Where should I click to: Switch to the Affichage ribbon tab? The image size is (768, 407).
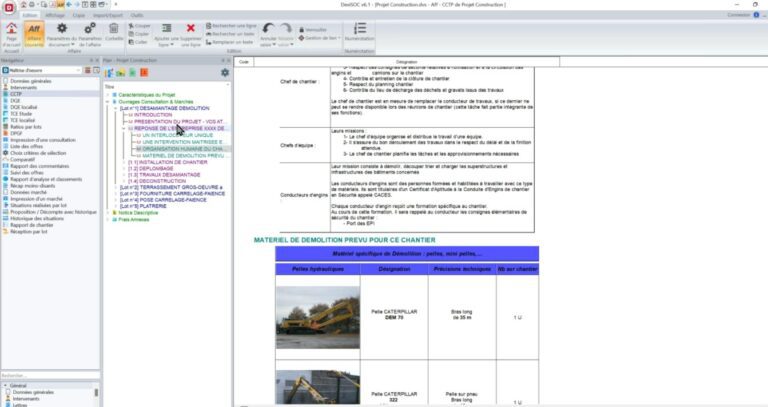pos(58,15)
